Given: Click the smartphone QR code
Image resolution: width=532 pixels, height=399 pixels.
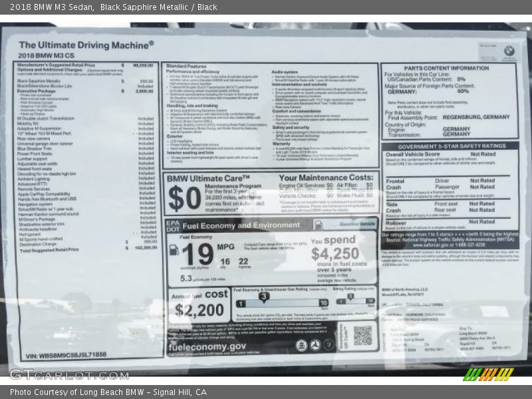Looking at the screenshot, I should [x=362, y=335].
